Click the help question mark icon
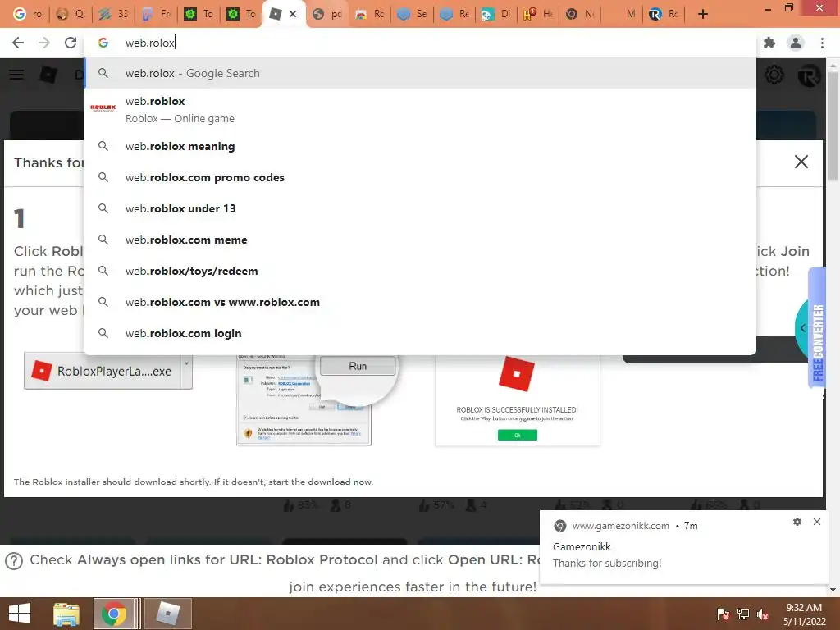Image resolution: width=840 pixels, height=630 pixels. point(14,561)
